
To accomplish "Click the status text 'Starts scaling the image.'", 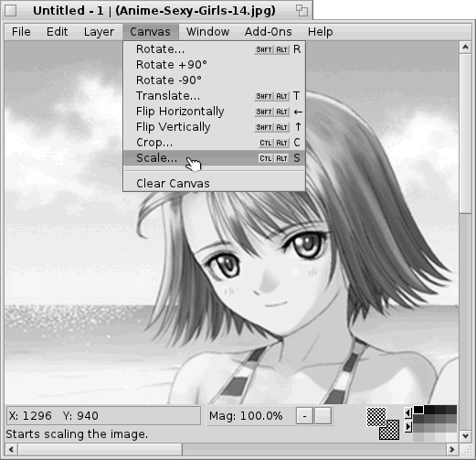I will [x=77, y=434].
